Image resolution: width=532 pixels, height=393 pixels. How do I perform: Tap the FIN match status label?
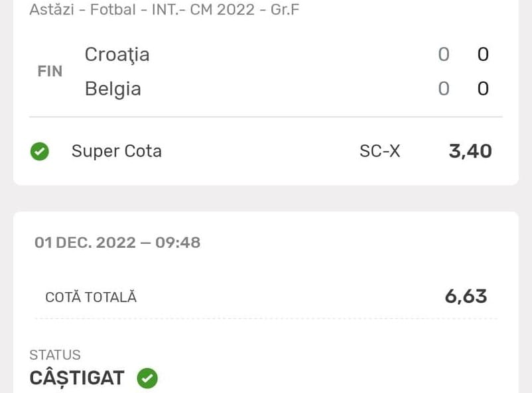50,72
